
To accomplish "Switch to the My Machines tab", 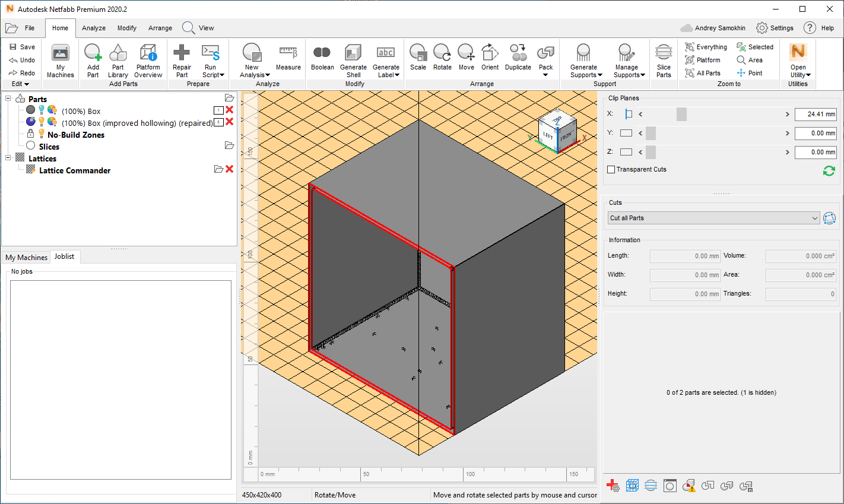I will 26,257.
